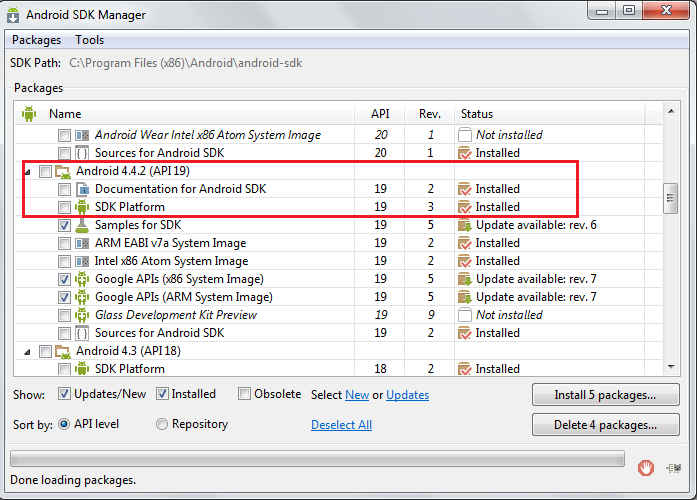697x500 pixels.
Task: Click the scrollbar down arrow
Action: (671, 367)
